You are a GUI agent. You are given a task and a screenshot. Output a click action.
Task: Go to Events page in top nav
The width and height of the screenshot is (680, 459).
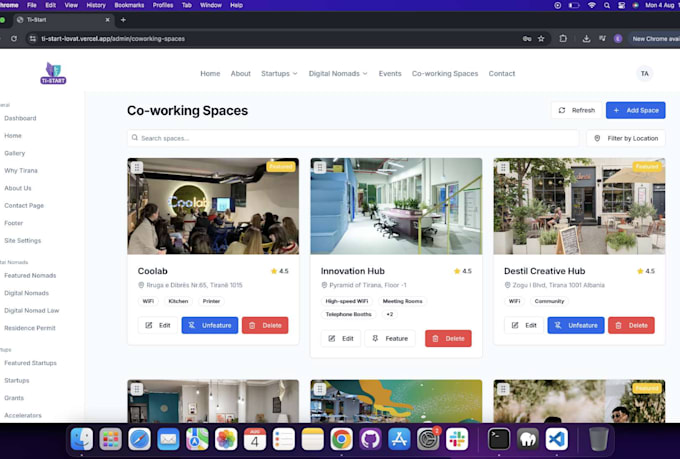point(390,73)
